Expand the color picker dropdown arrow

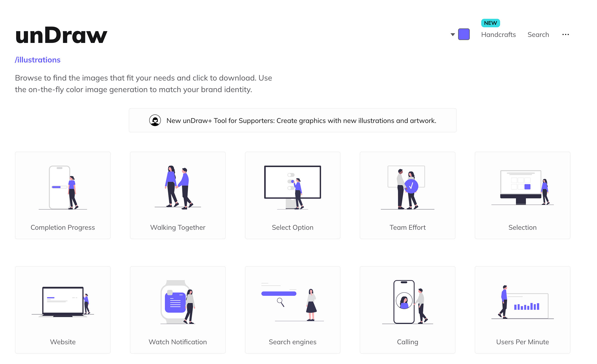(453, 35)
